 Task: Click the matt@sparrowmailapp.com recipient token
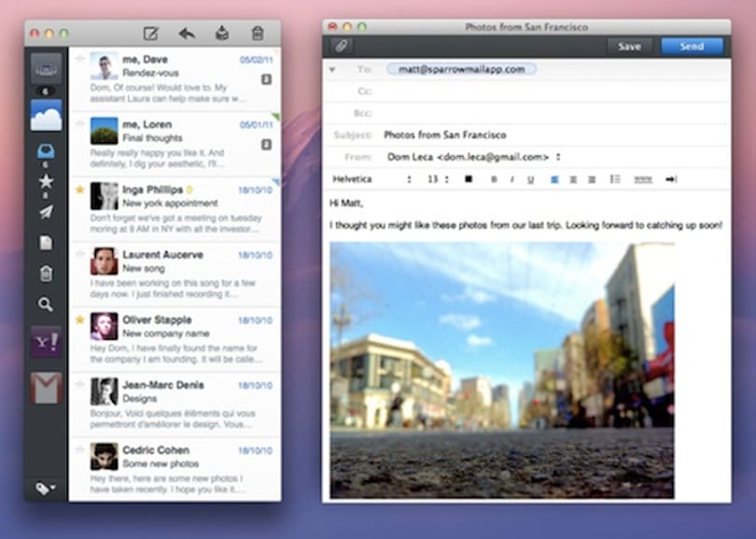click(461, 69)
